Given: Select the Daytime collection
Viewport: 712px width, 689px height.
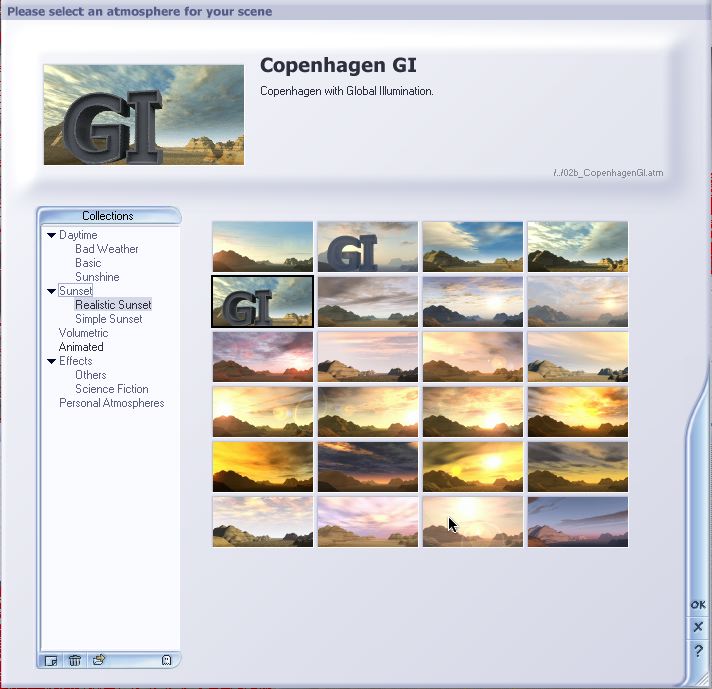Looking at the screenshot, I should pyautogui.click(x=78, y=235).
